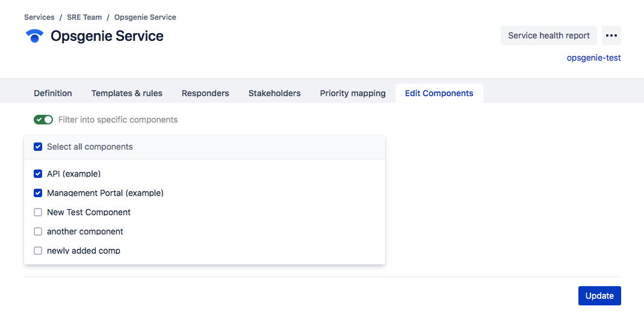Viewport: 644px width, 321px height.
Task: Uncheck the API (example) checkbox
Action: (38, 174)
